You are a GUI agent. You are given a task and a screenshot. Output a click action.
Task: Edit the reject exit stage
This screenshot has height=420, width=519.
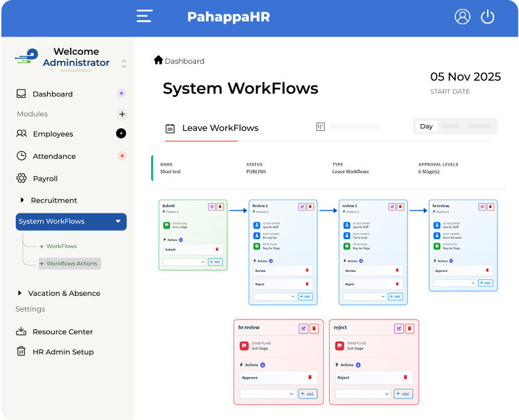coord(399,328)
